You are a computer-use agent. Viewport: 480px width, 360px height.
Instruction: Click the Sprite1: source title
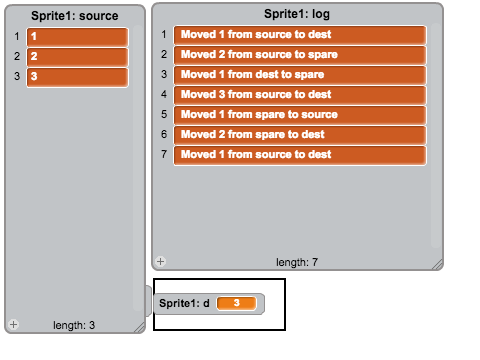click(x=75, y=16)
